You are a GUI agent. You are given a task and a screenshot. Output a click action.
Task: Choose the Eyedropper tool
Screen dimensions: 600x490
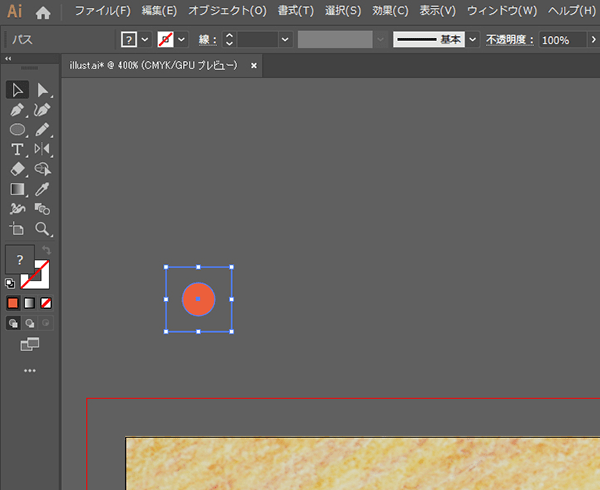(x=42, y=188)
